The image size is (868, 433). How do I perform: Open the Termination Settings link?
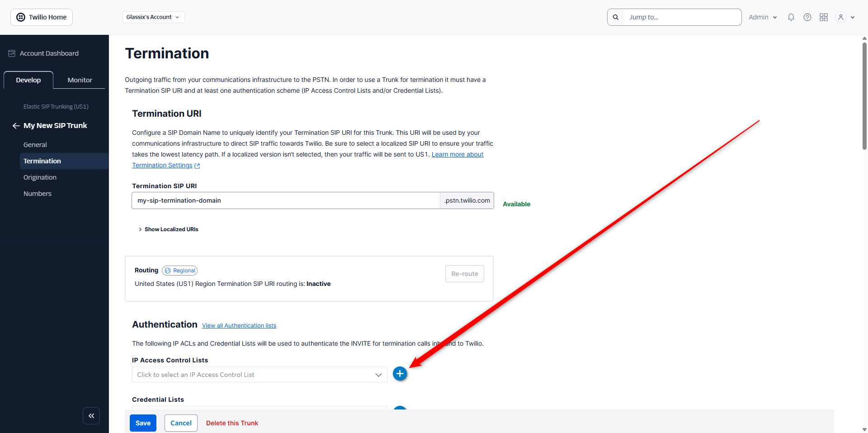pos(162,165)
